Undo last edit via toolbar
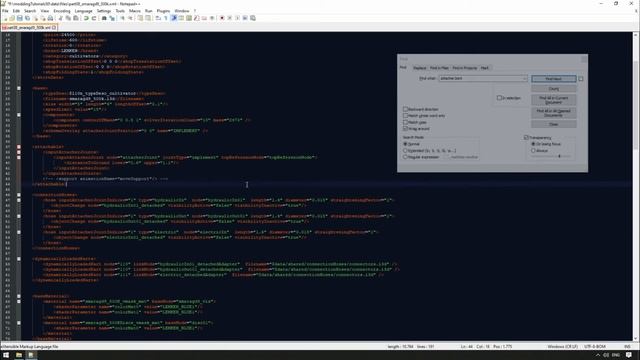640x360 pixels. pyautogui.click(x=86, y=18)
